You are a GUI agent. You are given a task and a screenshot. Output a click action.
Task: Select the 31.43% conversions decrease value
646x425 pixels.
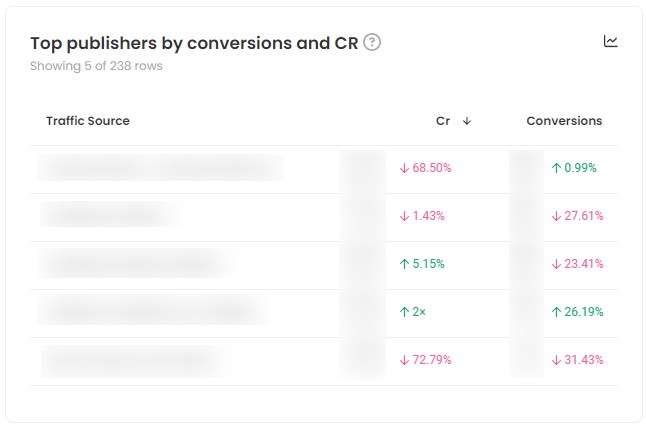577,360
